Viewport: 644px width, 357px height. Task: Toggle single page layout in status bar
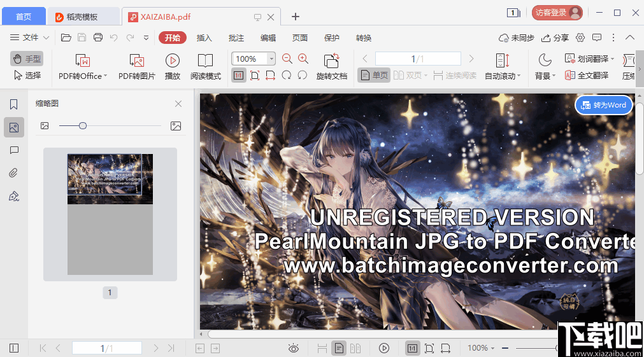(x=339, y=348)
